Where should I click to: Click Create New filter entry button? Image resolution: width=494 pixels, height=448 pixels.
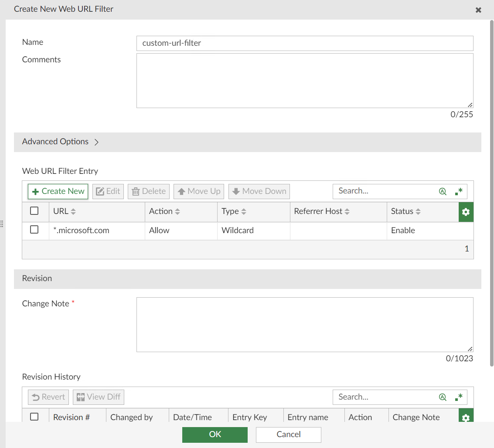[58, 191]
